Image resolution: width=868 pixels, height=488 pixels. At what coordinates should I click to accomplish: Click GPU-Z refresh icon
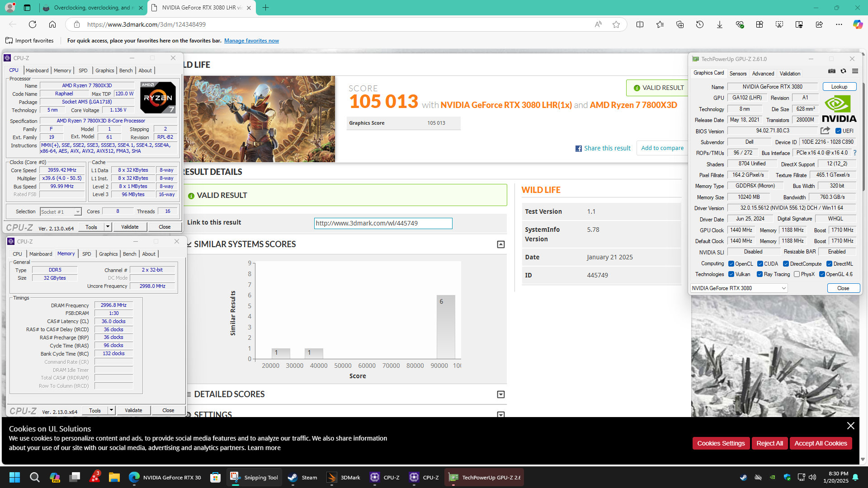(843, 71)
